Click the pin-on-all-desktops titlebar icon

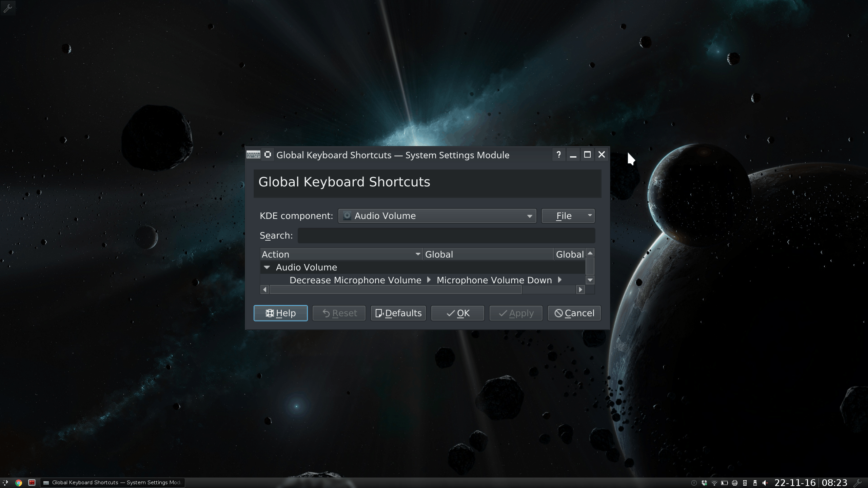[x=268, y=155]
